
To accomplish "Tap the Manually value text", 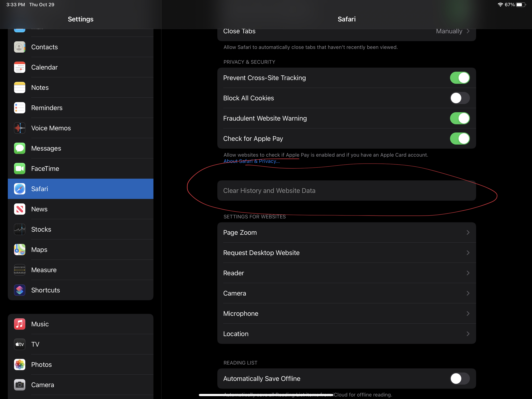I will click(x=449, y=31).
